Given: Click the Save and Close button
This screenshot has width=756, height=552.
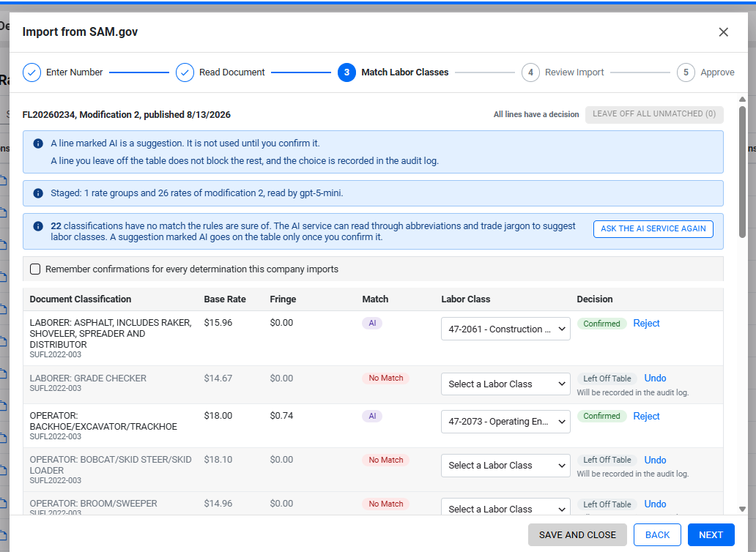Looking at the screenshot, I should point(577,534).
